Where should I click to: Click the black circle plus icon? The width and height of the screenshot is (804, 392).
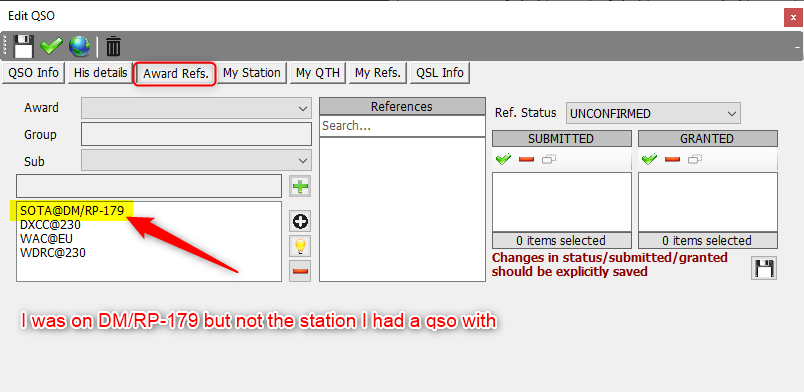point(300,222)
